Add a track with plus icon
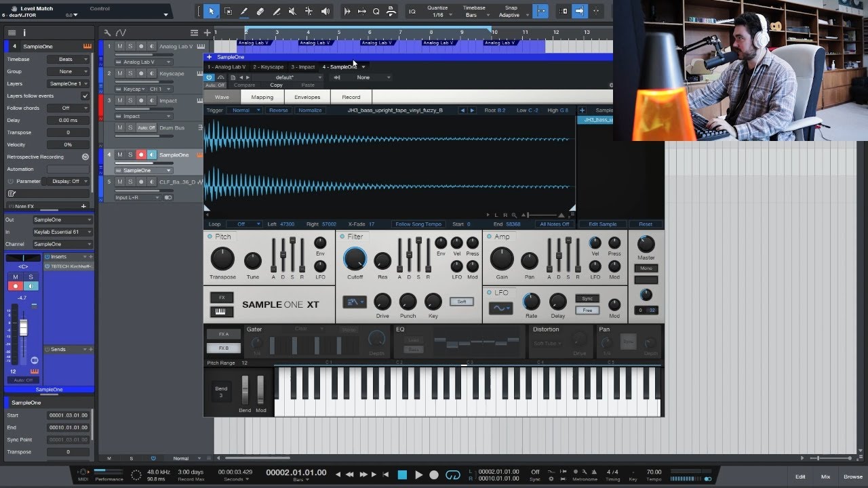Viewport: 868px width, 488px height. tap(207, 32)
